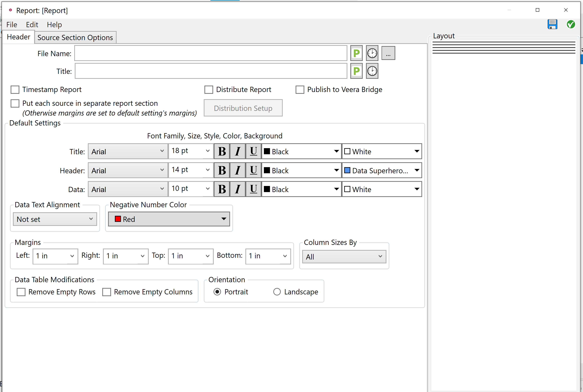This screenshot has width=583, height=392.
Task: Expand Data Text Alignment Not set dropdown
Action: (55, 219)
